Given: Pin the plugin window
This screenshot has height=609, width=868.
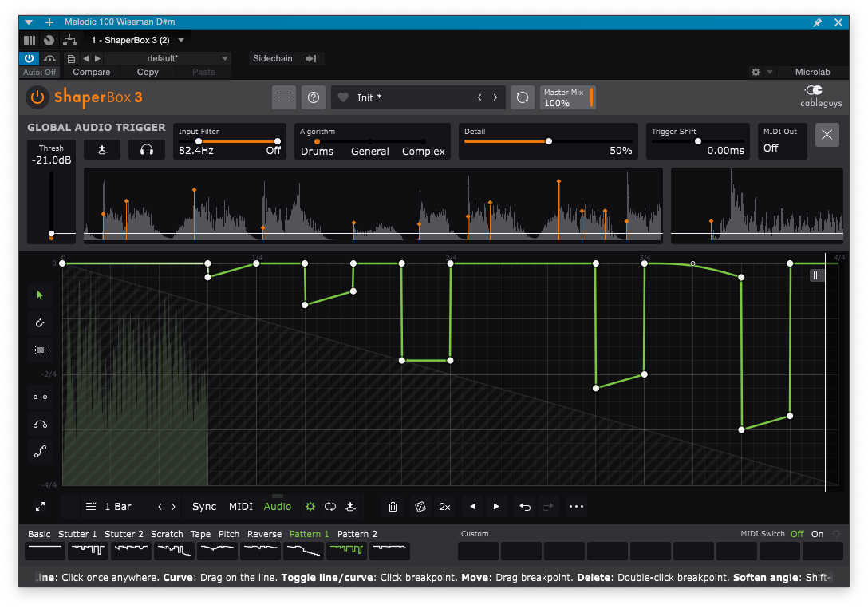Looking at the screenshot, I should click(x=817, y=22).
